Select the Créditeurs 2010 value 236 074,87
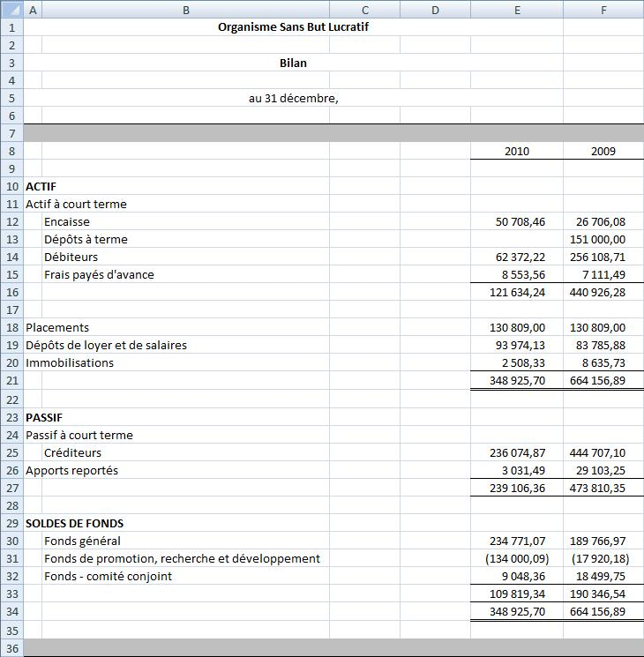Image resolution: width=644 pixels, height=657 pixels. click(516, 452)
